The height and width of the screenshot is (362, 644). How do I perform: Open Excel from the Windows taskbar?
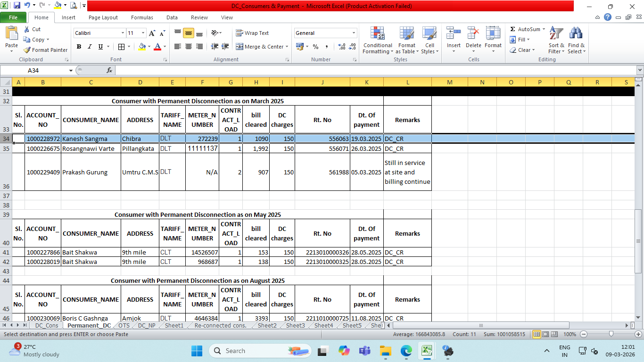[x=427, y=351]
